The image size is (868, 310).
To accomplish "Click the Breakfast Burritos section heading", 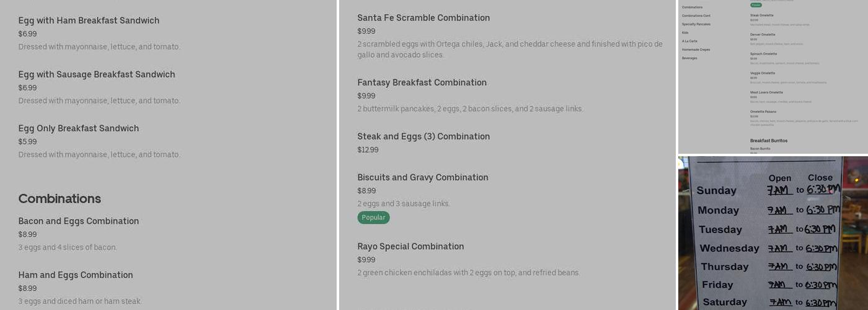I will point(769,141).
